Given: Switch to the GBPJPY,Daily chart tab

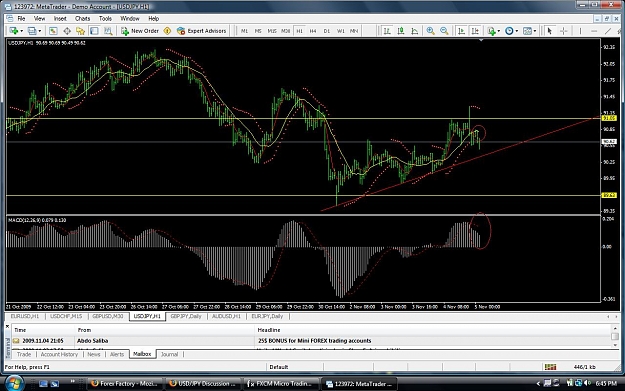Looking at the screenshot, I should coord(186,316).
